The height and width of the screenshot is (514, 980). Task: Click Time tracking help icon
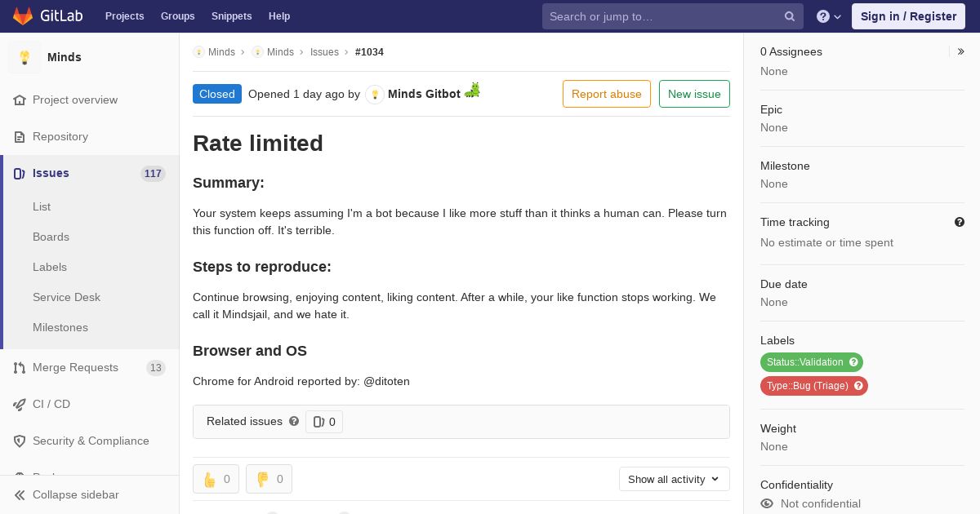coord(960,222)
